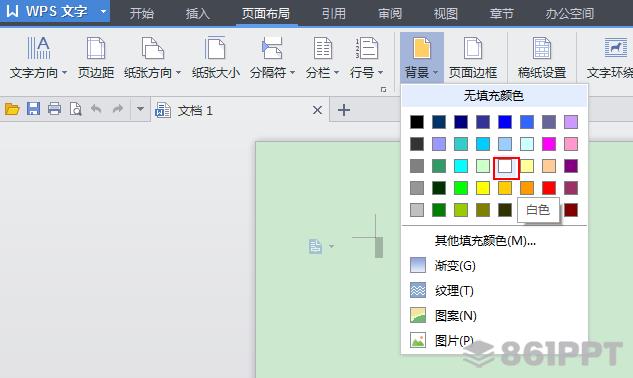Click the paste options icon on the page

click(x=315, y=246)
